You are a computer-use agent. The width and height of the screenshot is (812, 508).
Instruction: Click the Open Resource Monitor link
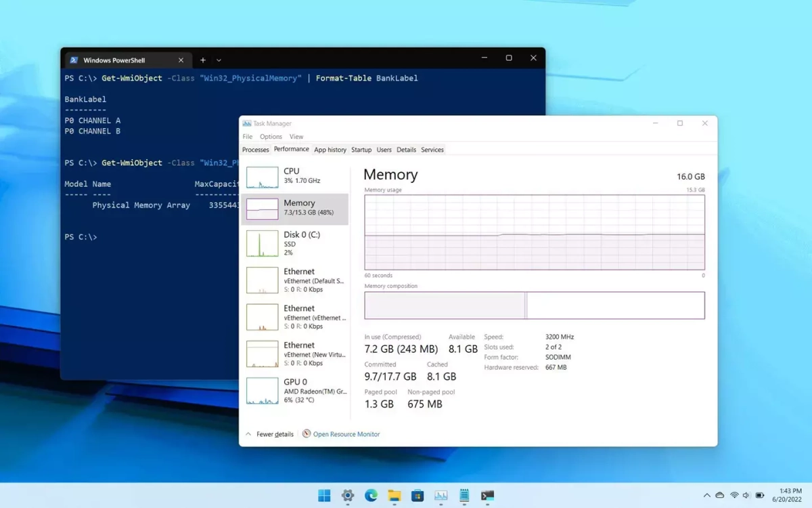pos(346,434)
